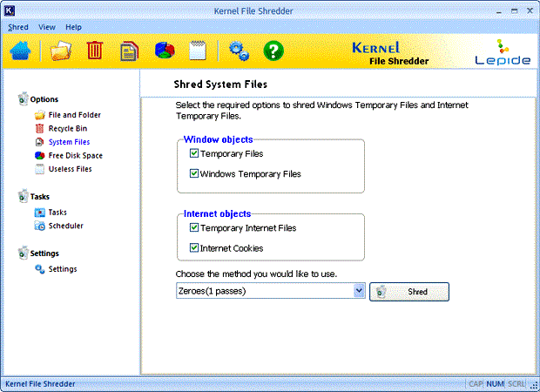The image size is (540, 392).
Task: Click the 'Internet objects' group label
Action: click(217, 213)
